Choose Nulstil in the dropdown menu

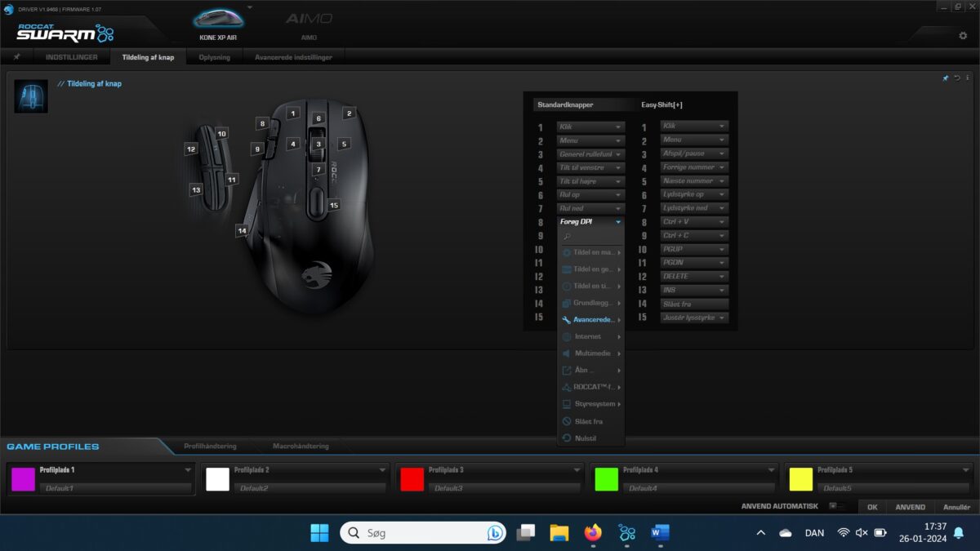click(590, 438)
